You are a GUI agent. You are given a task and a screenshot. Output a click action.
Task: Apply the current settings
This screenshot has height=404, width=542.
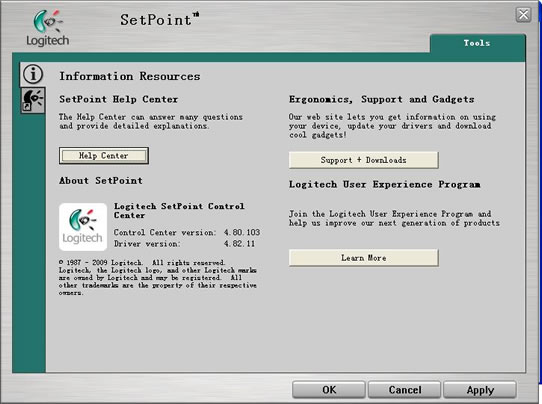pos(480,390)
